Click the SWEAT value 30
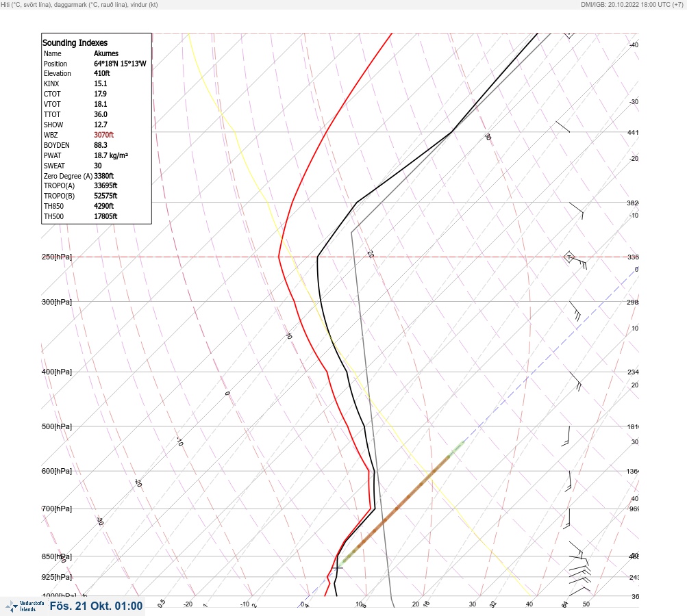 pyautogui.click(x=98, y=166)
